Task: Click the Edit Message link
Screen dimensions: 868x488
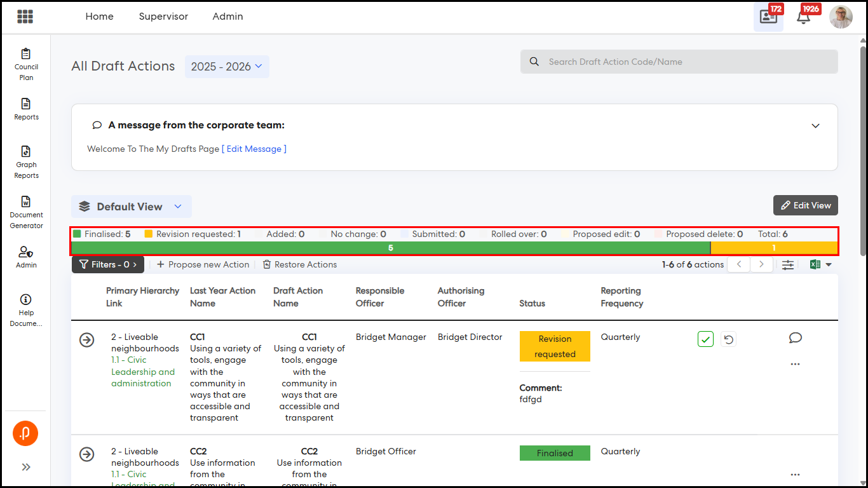Action: [x=254, y=149]
